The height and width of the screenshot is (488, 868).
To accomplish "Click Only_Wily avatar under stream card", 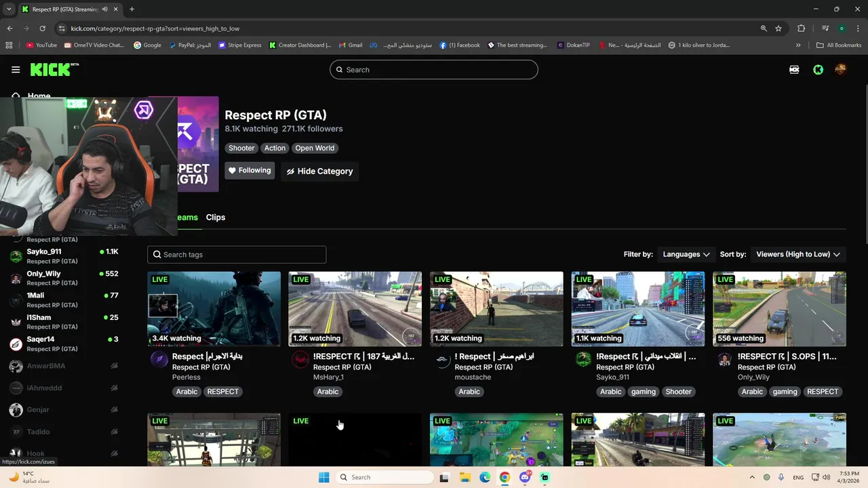I will coord(725,360).
